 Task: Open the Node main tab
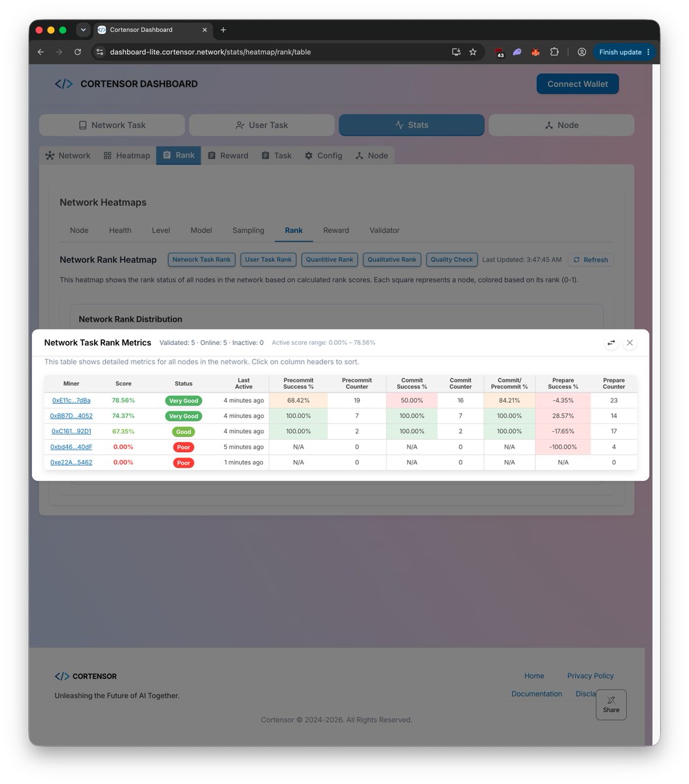(x=562, y=125)
